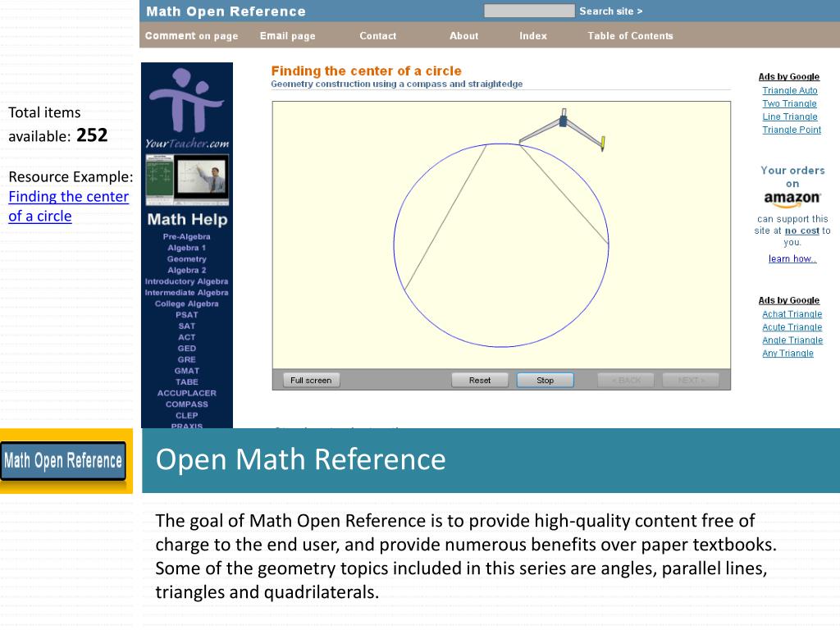Open the 'Finding the center of a circle' link
Image resolution: width=840 pixels, height=630 pixels.
click(68, 196)
